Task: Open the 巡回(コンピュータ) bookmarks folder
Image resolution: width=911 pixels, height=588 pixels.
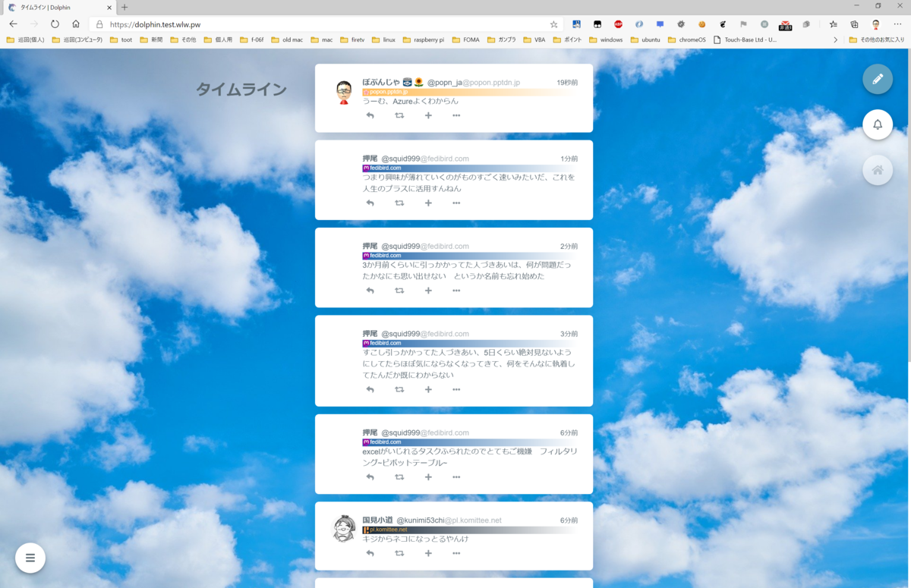Action: click(x=77, y=39)
